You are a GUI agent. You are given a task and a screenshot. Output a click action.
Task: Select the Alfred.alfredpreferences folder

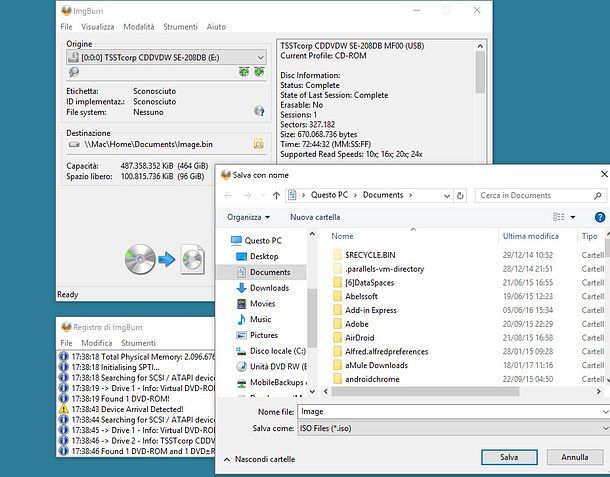coord(381,352)
